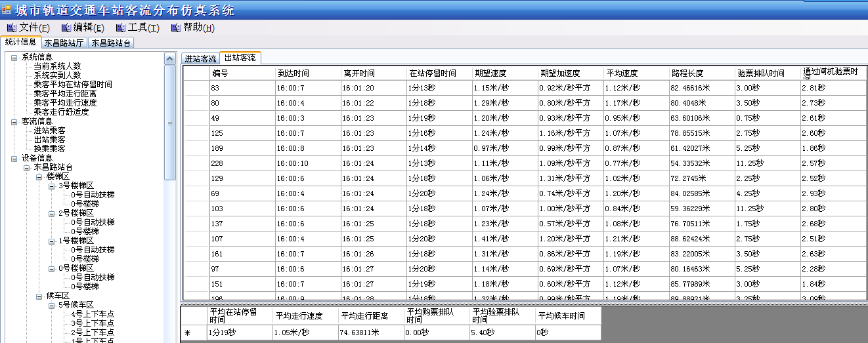Screen dimensions: 868x343
Task: Collapse the 设备信息 tree node
Action: (x=14, y=158)
